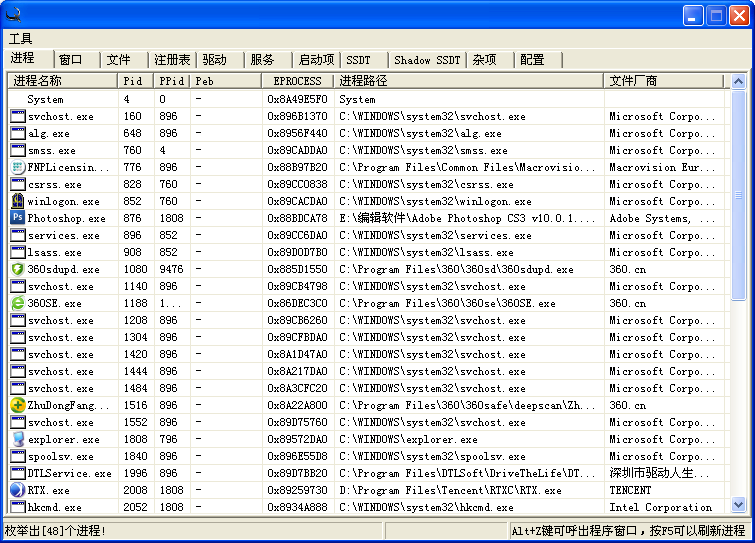Click icon of svchost.exe with Pid 160
Screen dimensions: 755x543
tap(18, 116)
